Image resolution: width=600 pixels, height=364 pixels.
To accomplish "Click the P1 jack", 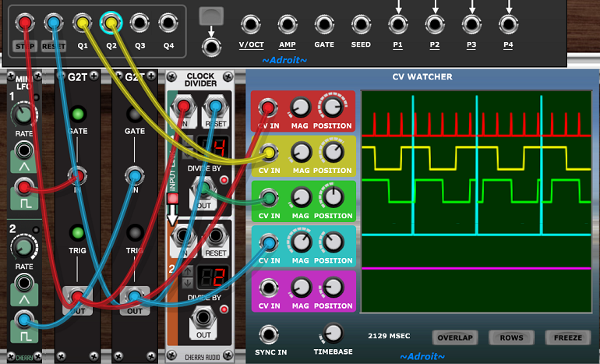I will pyautogui.click(x=398, y=24).
